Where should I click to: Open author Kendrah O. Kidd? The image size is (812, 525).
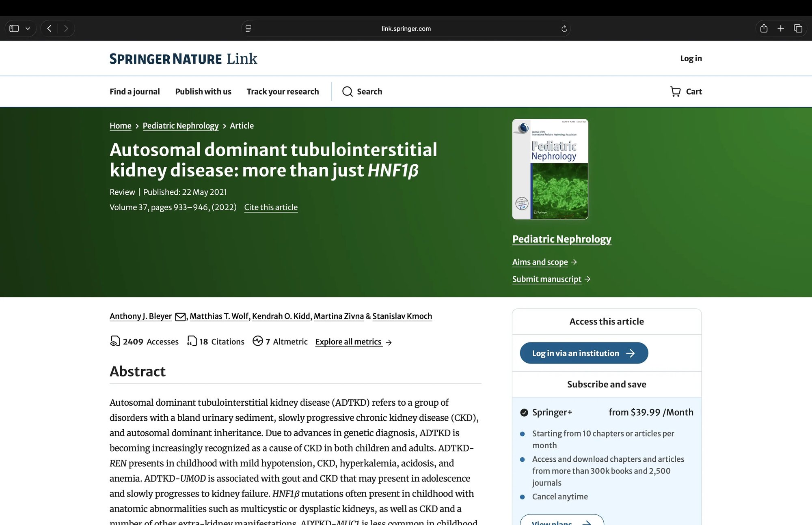pyautogui.click(x=281, y=316)
